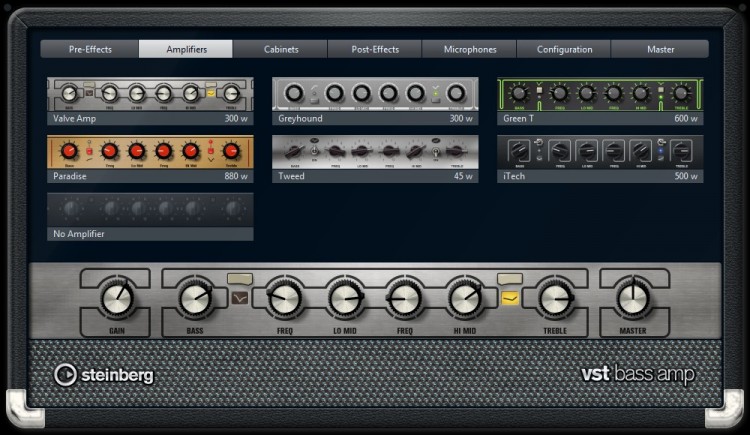Click the Lo Mid knob
Screen dimensions: 750x435
pos(344,299)
